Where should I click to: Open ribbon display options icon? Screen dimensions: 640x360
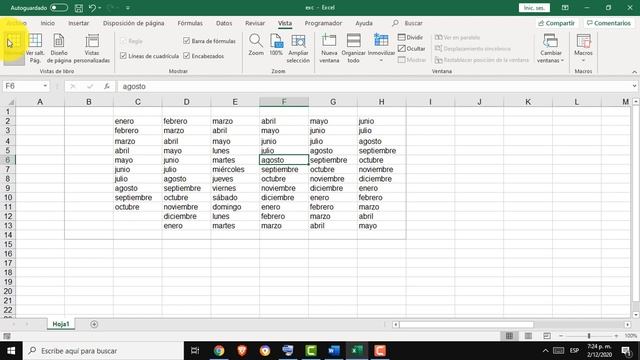565,8
